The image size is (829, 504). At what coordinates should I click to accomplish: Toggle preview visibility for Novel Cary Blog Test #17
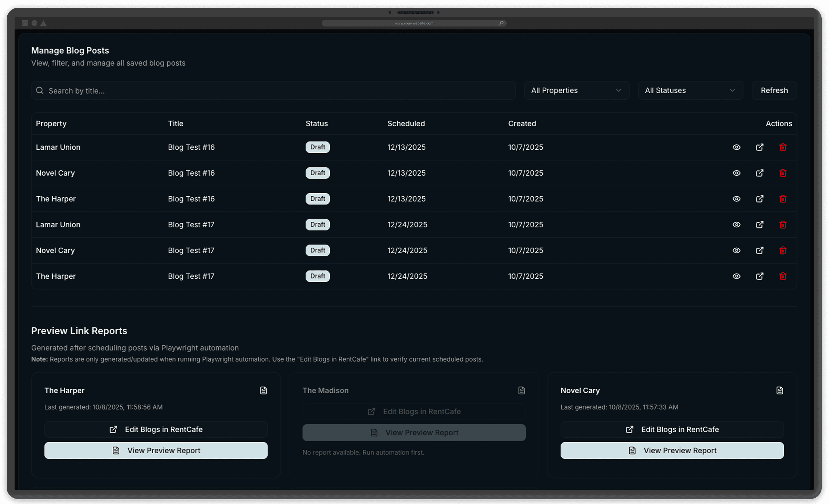point(736,250)
